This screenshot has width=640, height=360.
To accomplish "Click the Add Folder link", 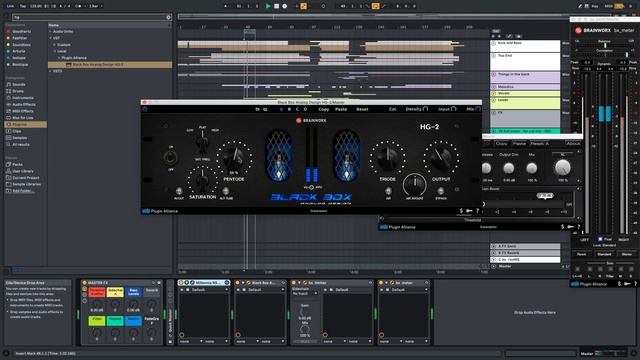I will 22,191.
